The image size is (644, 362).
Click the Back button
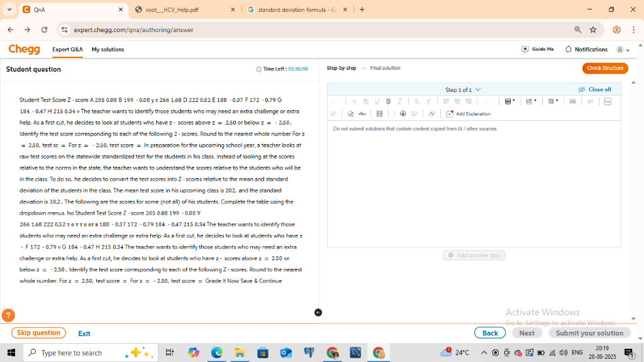(x=490, y=333)
